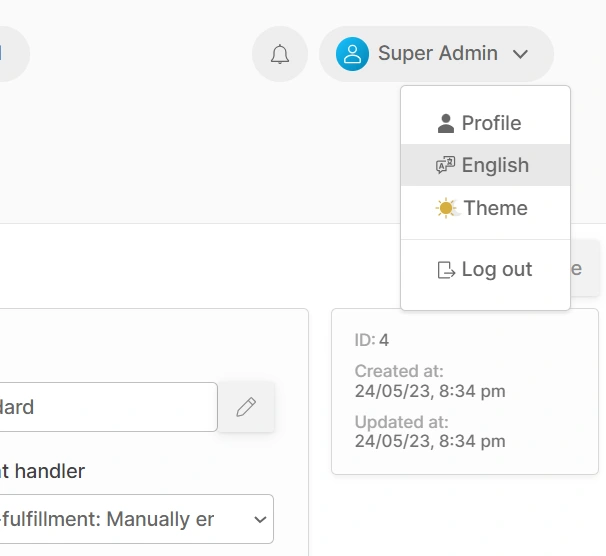Click the ID: 4 text
This screenshot has height=556, width=606.
372,340
